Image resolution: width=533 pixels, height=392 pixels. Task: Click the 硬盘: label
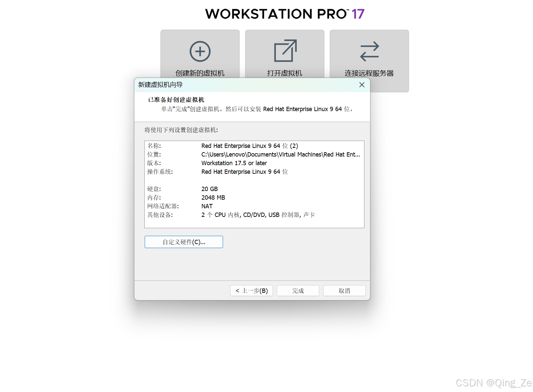point(154,189)
